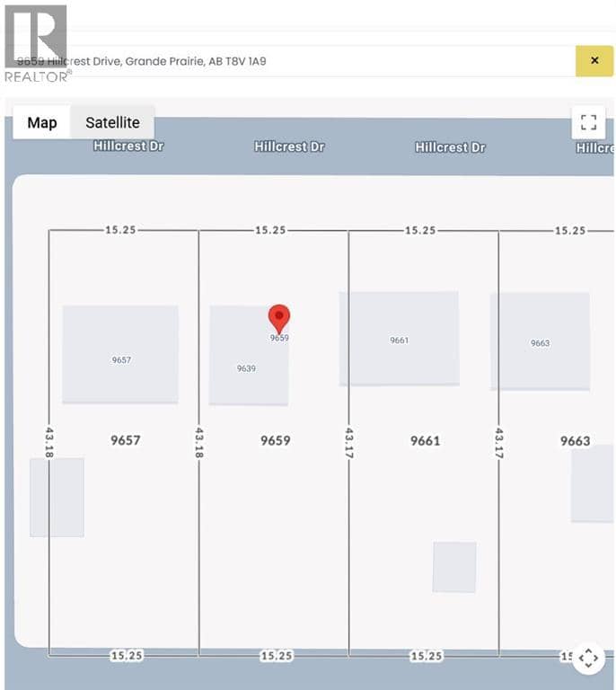
Task: Click the red location pin marker
Action: (278, 319)
